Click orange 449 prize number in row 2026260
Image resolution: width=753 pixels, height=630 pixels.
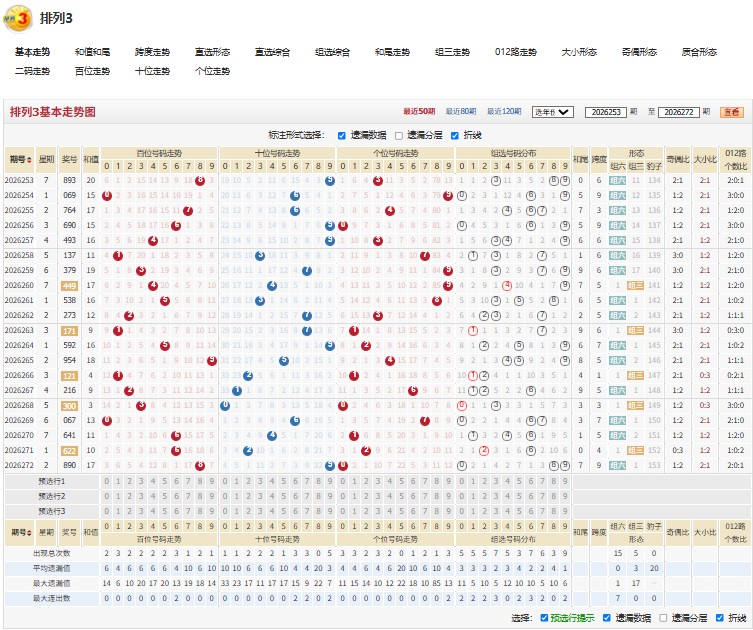point(70,286)
